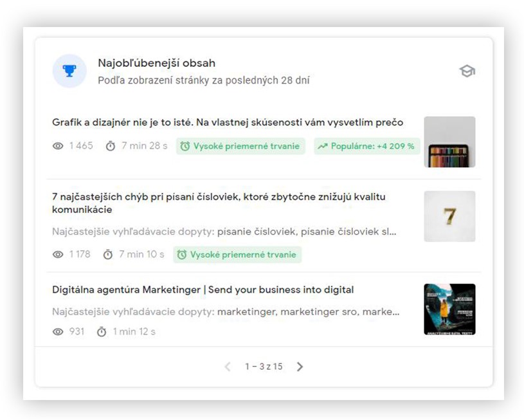This screenshot has width=524, height=420.
Task: Click search queries text starting písanie čísloviek
Action: pos(307,232)
